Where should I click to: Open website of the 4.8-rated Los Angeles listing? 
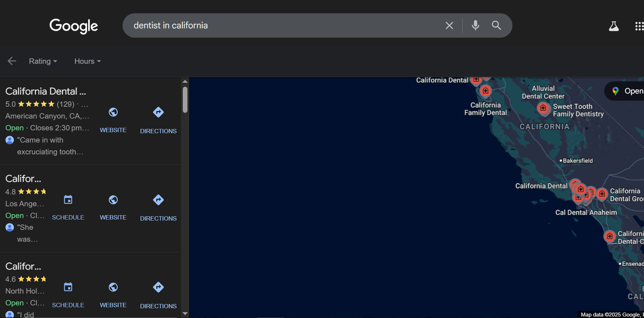(x=113, y=207)
